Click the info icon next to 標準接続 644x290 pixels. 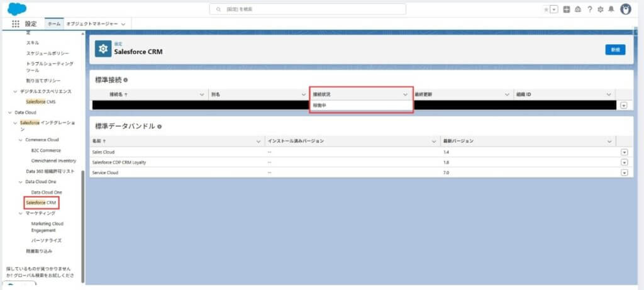coord(126,80)
